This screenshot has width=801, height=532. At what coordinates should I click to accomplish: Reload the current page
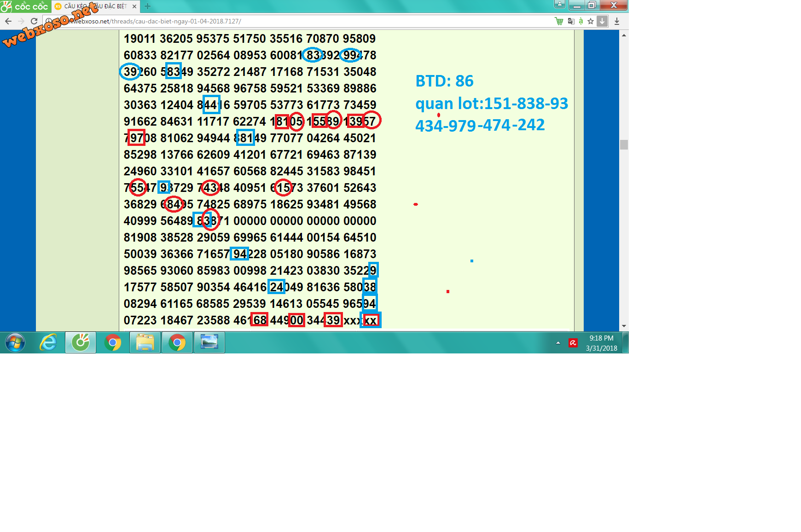click(34, 21)
